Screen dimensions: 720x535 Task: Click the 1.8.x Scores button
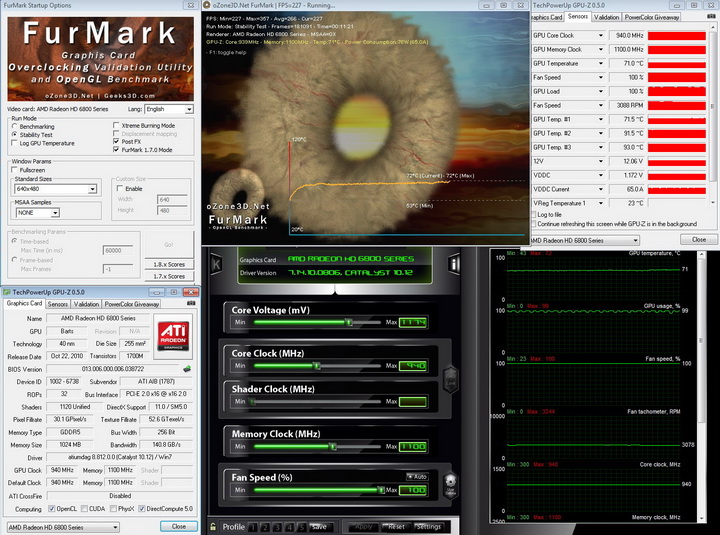click(x=169, y=265)
